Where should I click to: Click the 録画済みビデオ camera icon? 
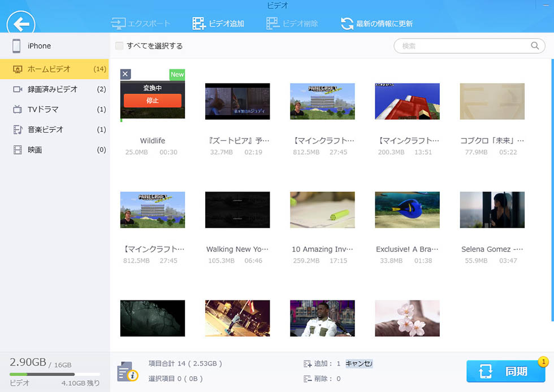[18, 89]
